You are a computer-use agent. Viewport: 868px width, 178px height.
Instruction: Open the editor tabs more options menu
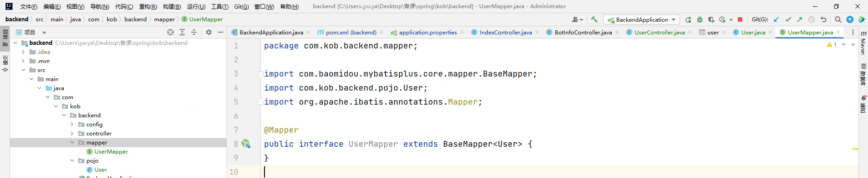point(853,32)
